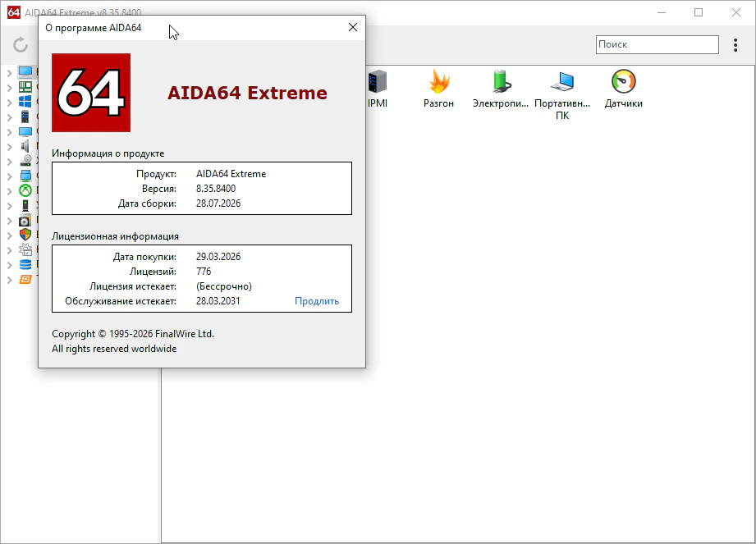756x544 pixels.
Task: Close the AIDA64 main window
Action: click(735, 12)
